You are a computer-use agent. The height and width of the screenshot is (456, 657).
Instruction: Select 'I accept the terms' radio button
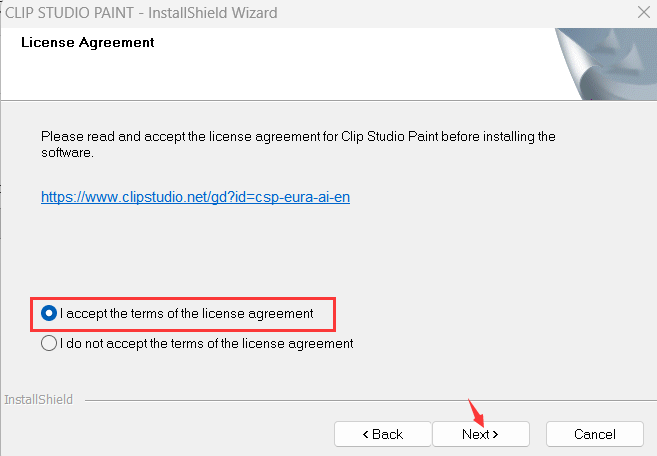tap(49, 313)
